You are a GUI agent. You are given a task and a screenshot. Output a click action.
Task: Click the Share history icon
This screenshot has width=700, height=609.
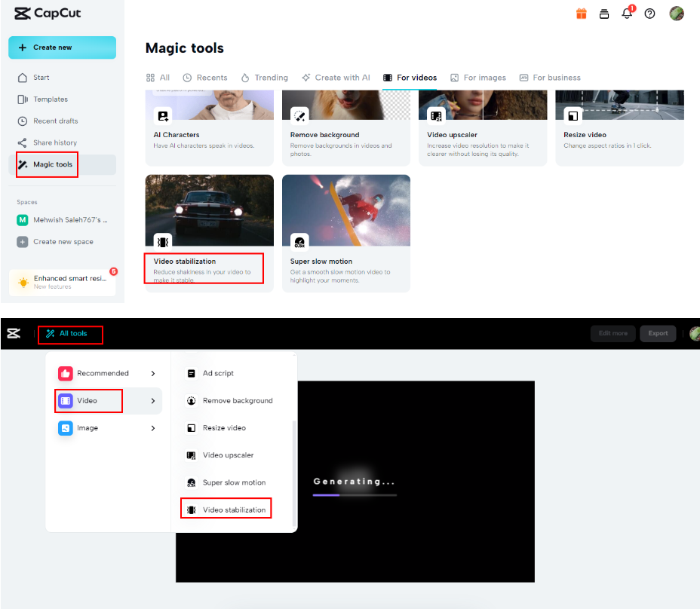pyautogui.click(x=23, y=142)
